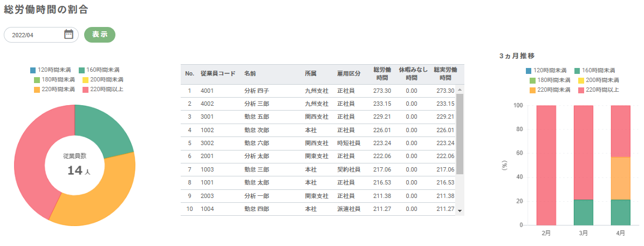Toggle 120時間未満 in 3ヵ月推移 legend
Viewport: 644px width, 246px height.
pos(546,71)
